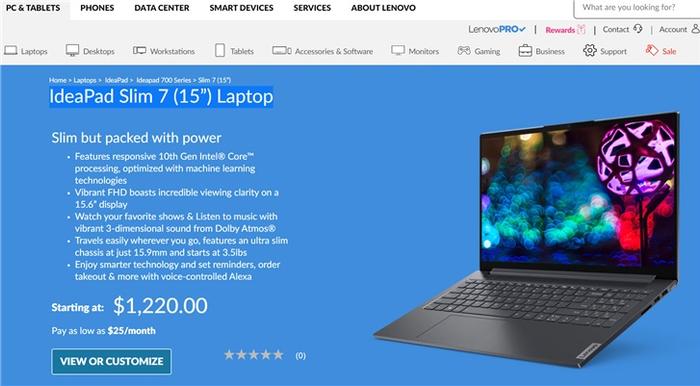Open the Gaming controller icon
Screen dimensions: 700x386
coord(464,50)
